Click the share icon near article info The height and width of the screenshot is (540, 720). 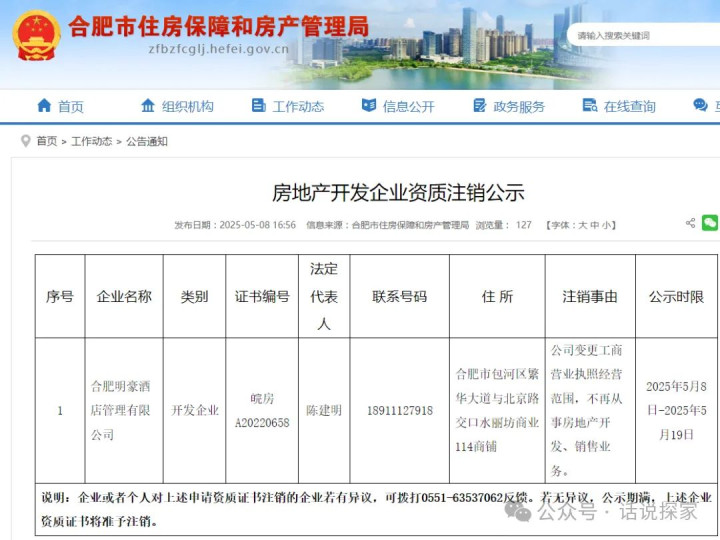click(690, 223)
